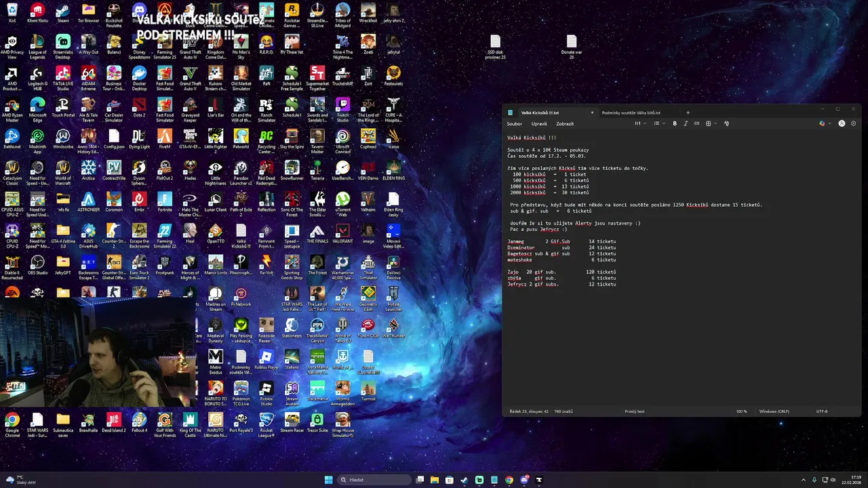The height and width of the screenshot is (488, 868).
Task: Click Windows (CRLF) line ending indicator
Action: pyautogui.click(x=774, y=411)
